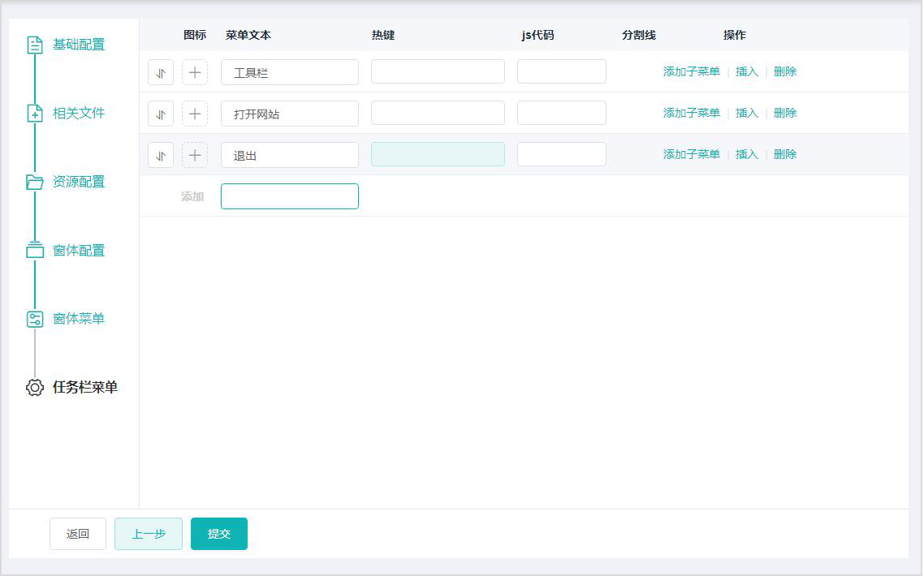Click the empty 添加 menu text field
924x576 pixels.
289,196
